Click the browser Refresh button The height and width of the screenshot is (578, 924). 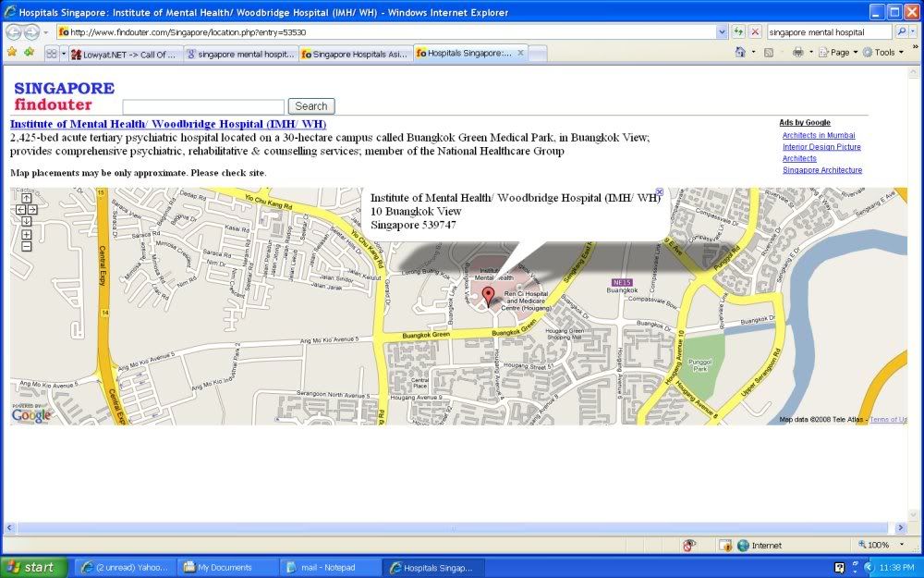click(739, 31)
